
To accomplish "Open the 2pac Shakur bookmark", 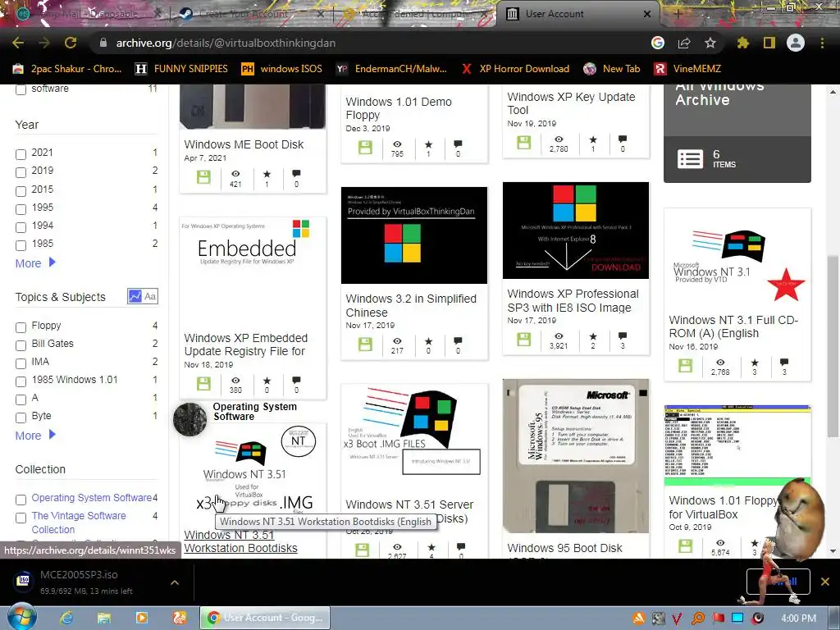I will coord(67,69).
